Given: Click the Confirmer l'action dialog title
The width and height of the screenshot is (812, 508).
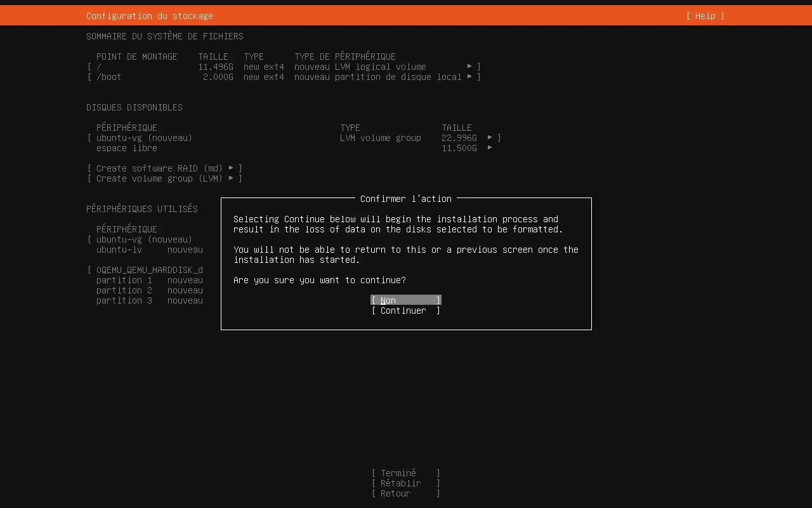Looking at the screenshot, I should (x=406, y=199).
